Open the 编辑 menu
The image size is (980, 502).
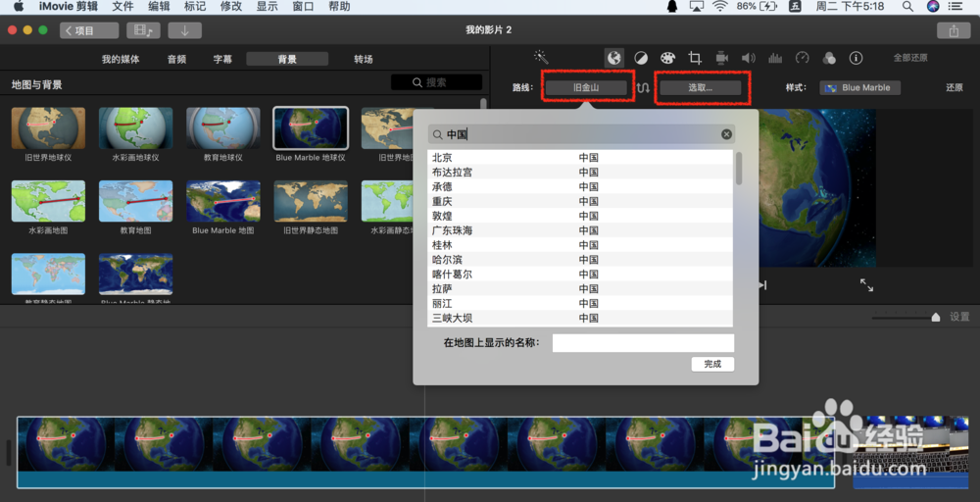pos(159,6)
